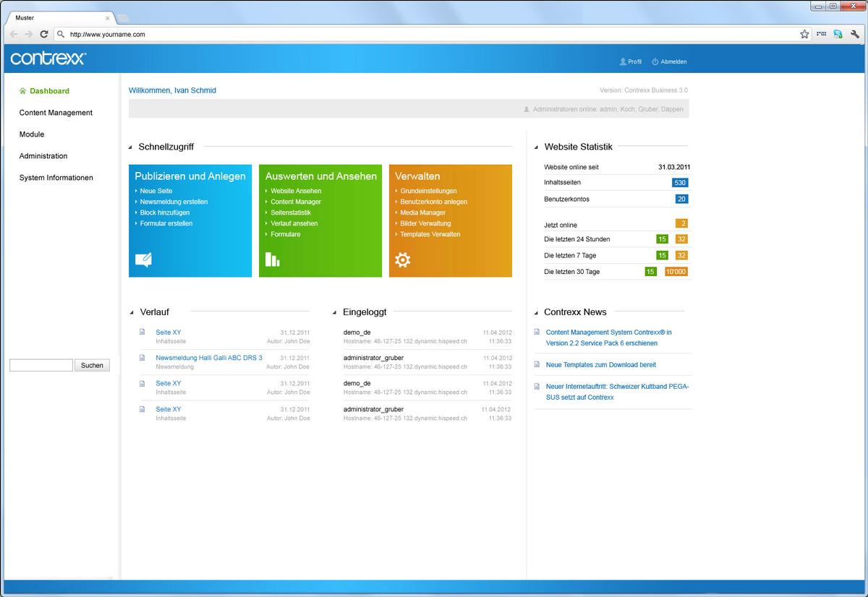Click the browser forward arrow
The height and width of the screenshot is (597, 868).
click(28, 34)
